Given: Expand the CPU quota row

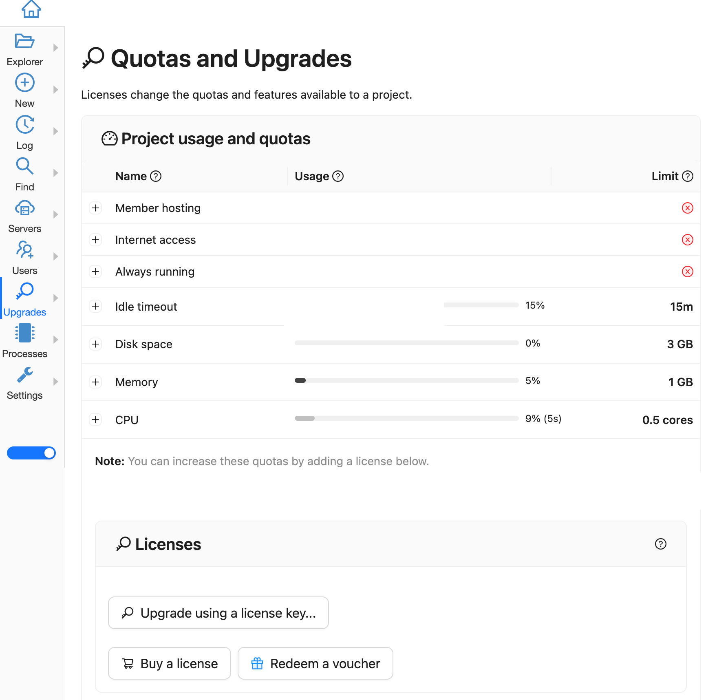Looking at the screenshot, I should (95, 420).
